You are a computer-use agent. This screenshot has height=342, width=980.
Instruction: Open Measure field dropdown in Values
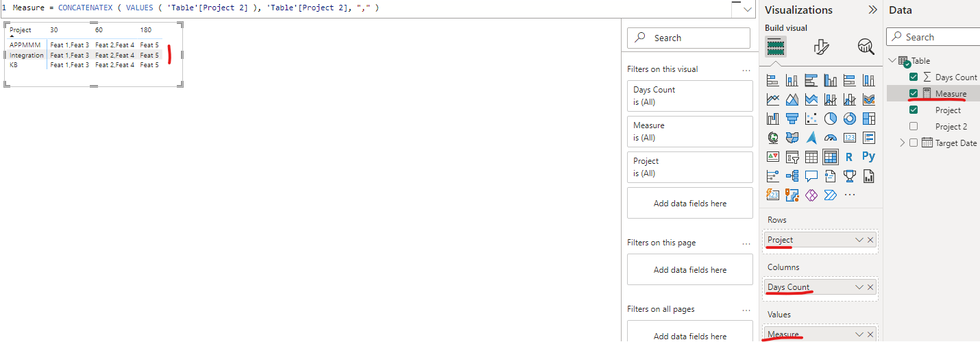pyautogui.click(x=859, y=334)
